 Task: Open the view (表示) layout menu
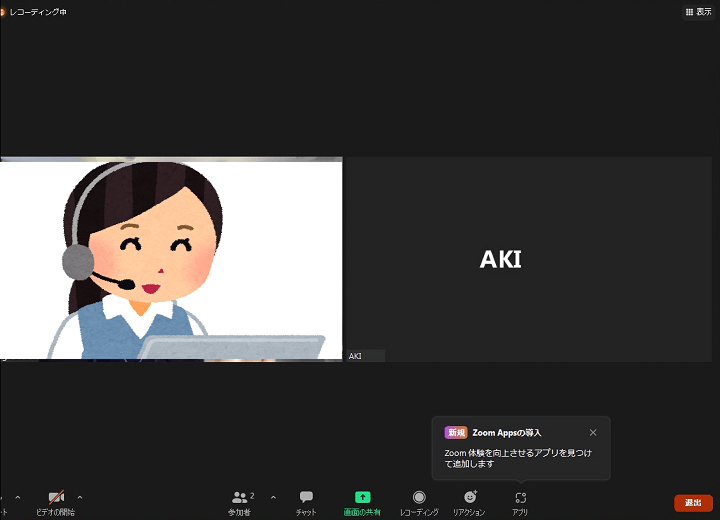(698, 12)
